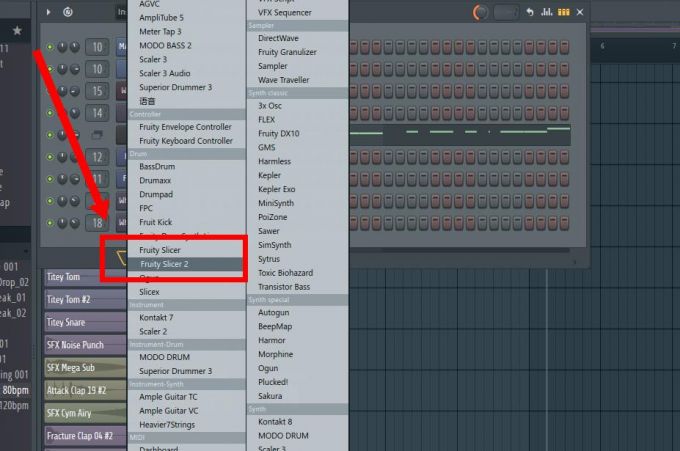The width and height of the screenshot is (680, 451).
Task: Select Fruity Keyboard Controller entry
Action: pos(186,141)
